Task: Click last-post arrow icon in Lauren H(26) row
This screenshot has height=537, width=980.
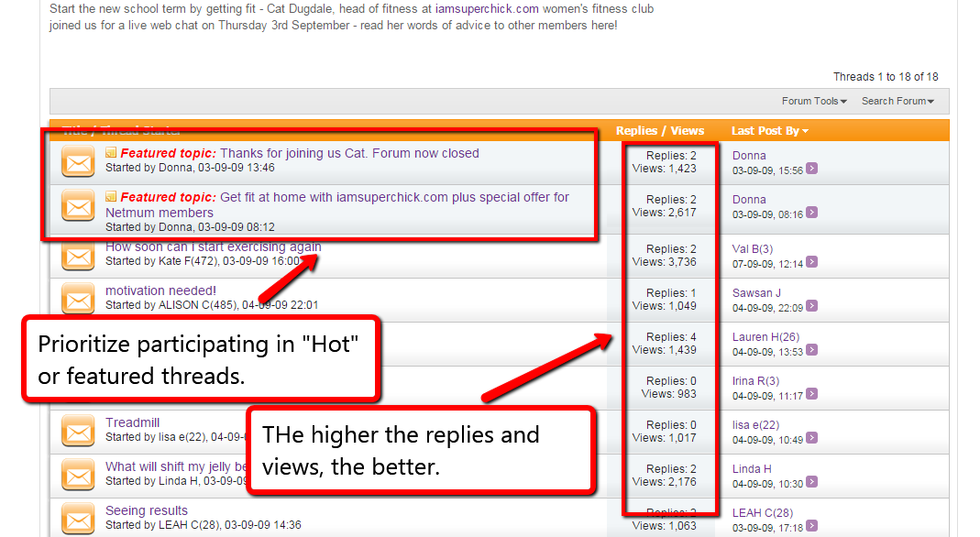Action: pyautogui.click(x=811, y=352)
